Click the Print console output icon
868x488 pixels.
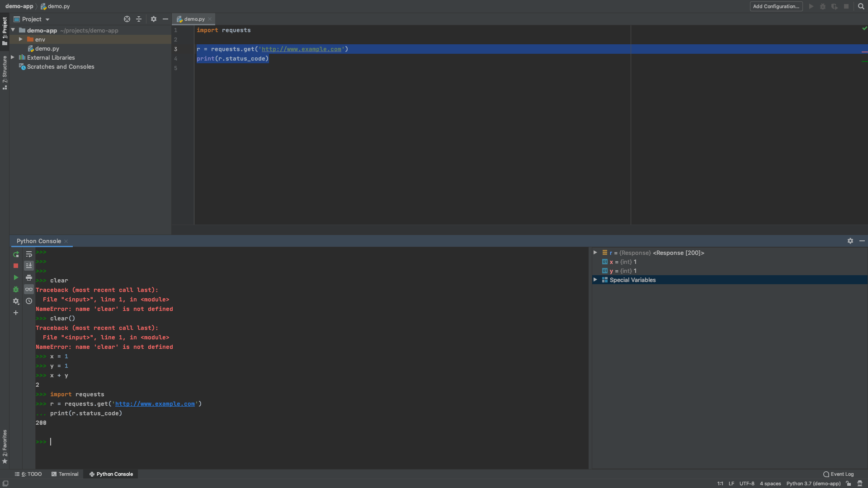point(29,277)
